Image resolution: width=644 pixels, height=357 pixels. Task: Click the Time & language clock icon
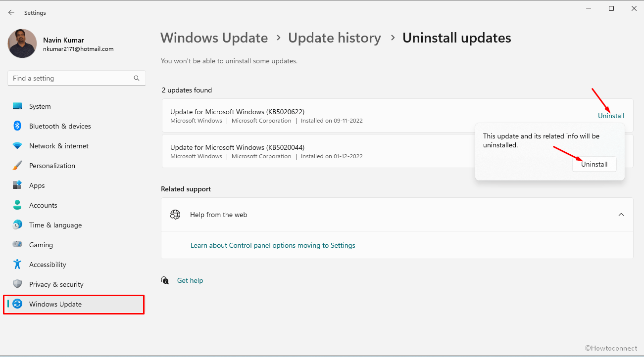[x=17, y=225]
